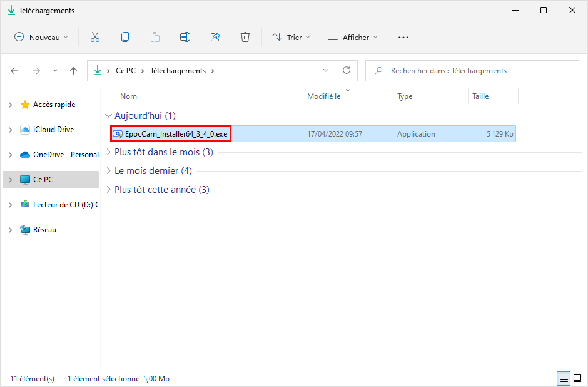Expand Plus tôt dans le mois group
This screenshot has width=588, height=387.
tap(108, 152)
